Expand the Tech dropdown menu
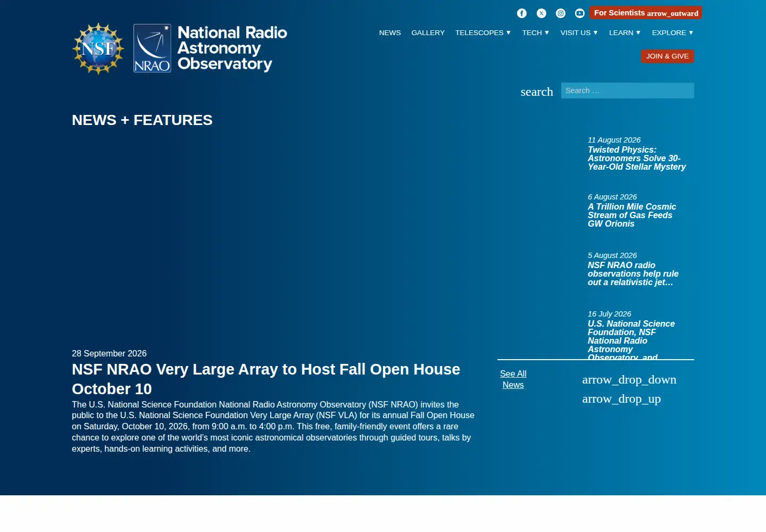The image size is (766, 532). pyautogui.click(x=536, y=33)
